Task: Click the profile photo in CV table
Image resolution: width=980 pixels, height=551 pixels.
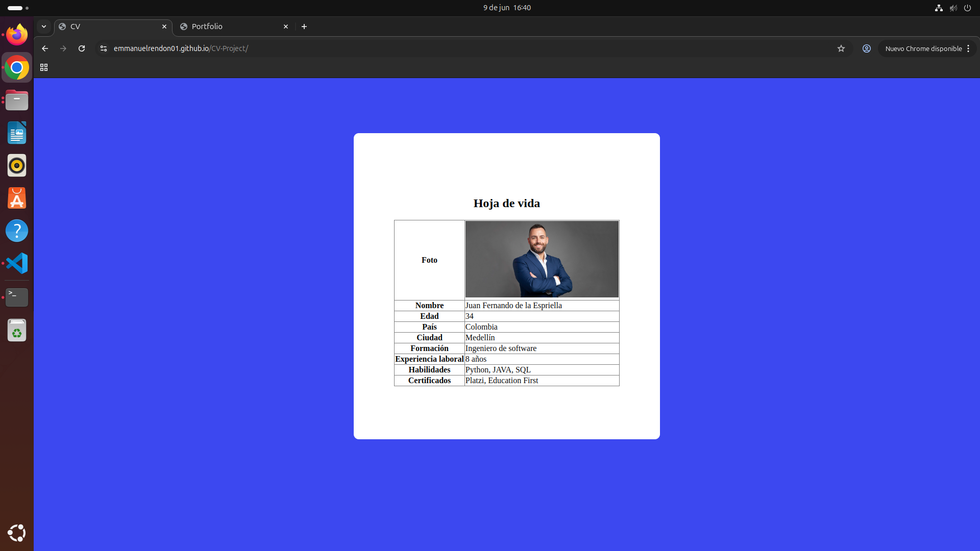Action: click(x=542, y=259)
